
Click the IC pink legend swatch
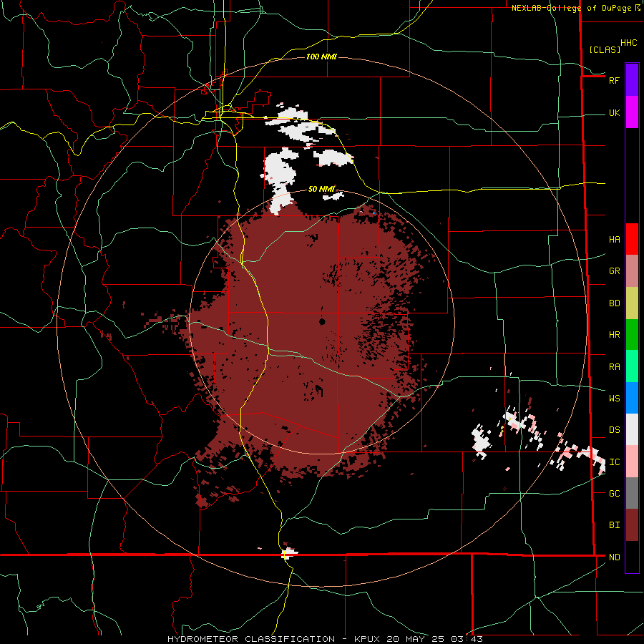pyautogui.click(x=632, y=462)
